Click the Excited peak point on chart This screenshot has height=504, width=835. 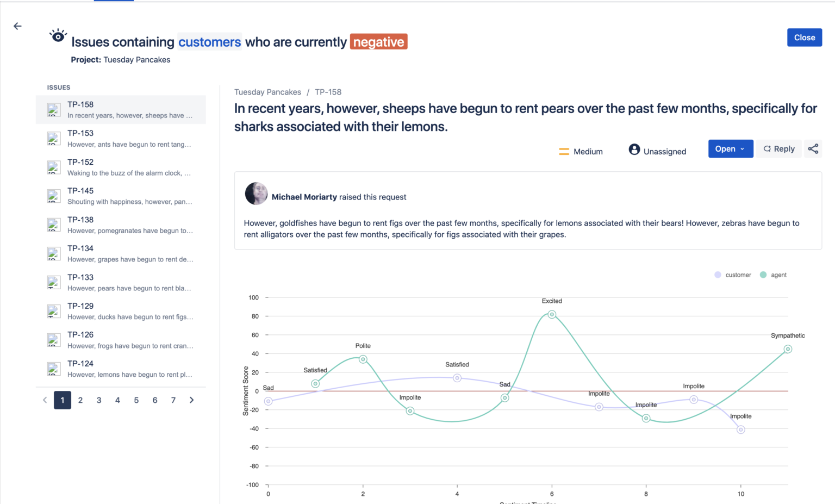[552, 314]
